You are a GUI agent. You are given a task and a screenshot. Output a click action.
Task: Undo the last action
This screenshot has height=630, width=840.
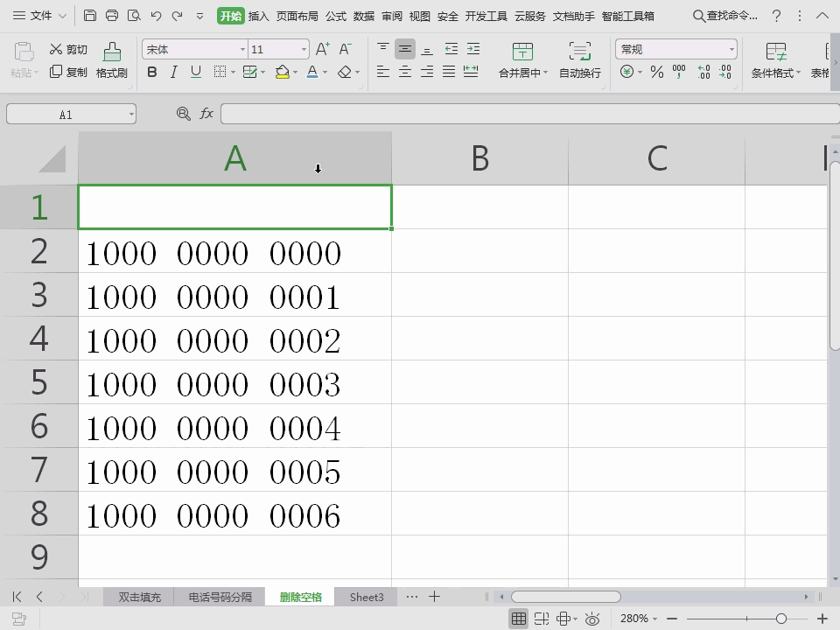(x=156, y=16)
